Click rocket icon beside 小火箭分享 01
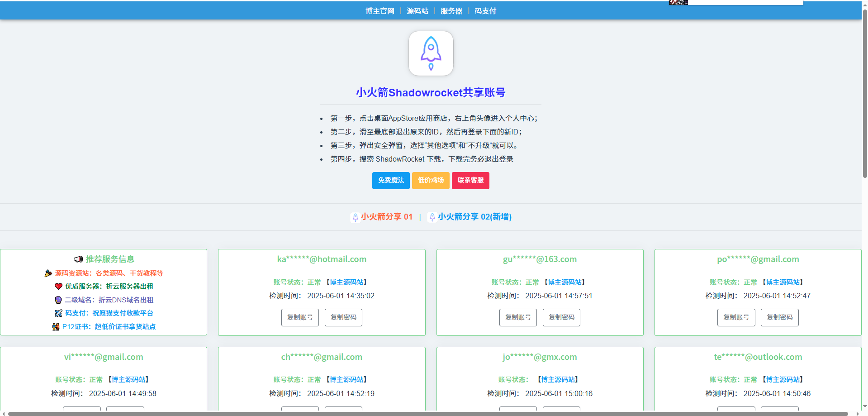 pyautogui.click(x=355, y=217)
